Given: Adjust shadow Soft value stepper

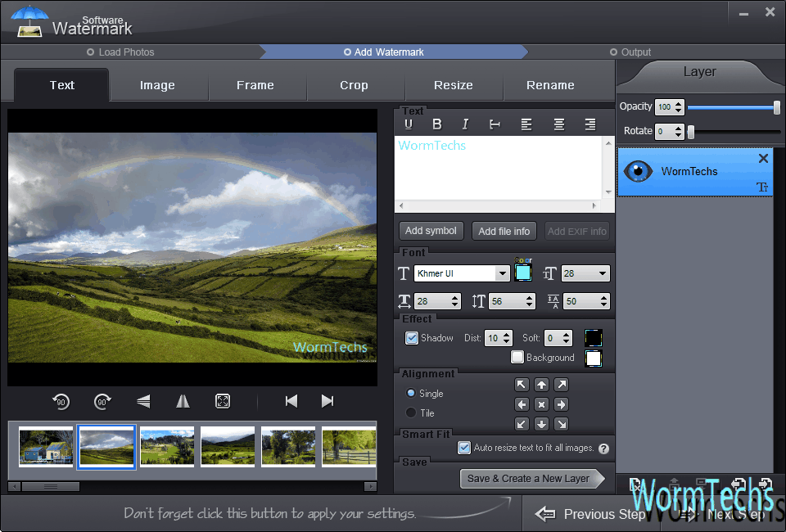Looking at the screenshot, I should pos(566,338).
